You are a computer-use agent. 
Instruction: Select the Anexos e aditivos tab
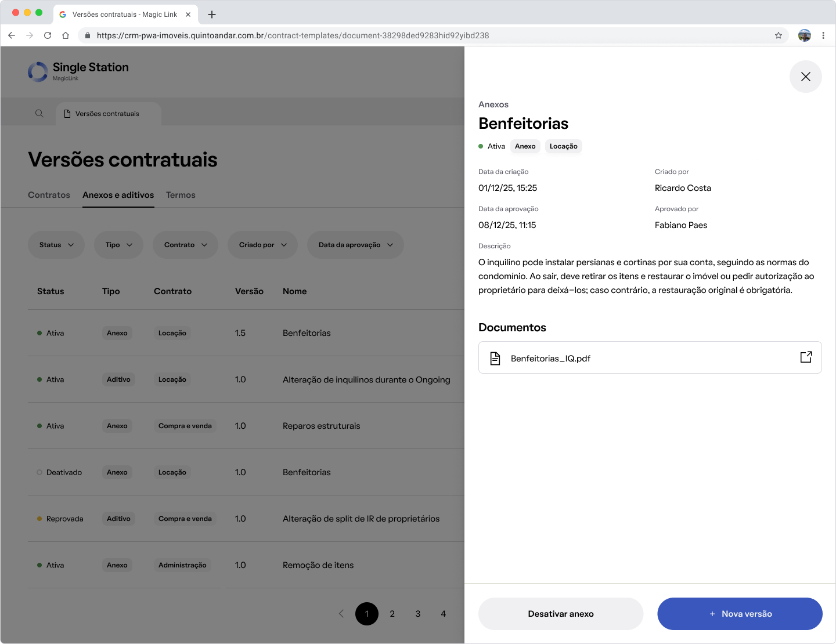pyautogui.click(x=118, y=195)
